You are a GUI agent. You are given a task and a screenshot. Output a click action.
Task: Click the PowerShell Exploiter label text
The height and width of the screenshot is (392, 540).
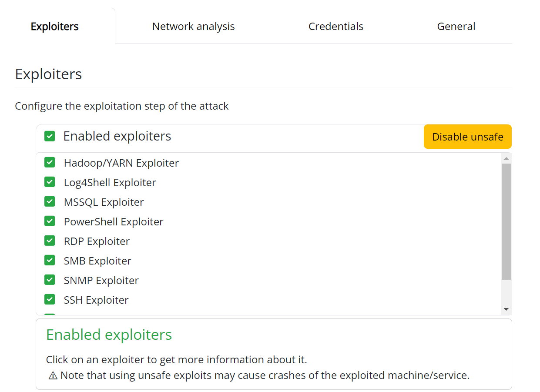tap(114, 222)
